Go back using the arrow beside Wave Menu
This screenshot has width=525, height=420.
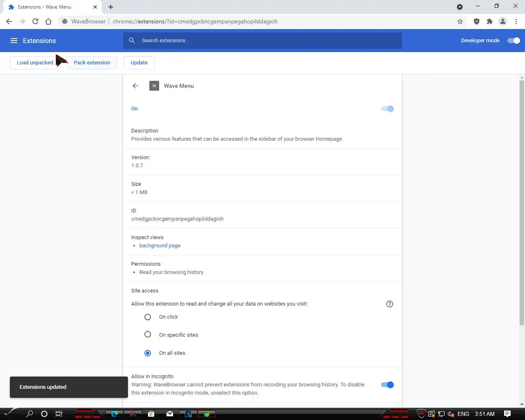135,86
